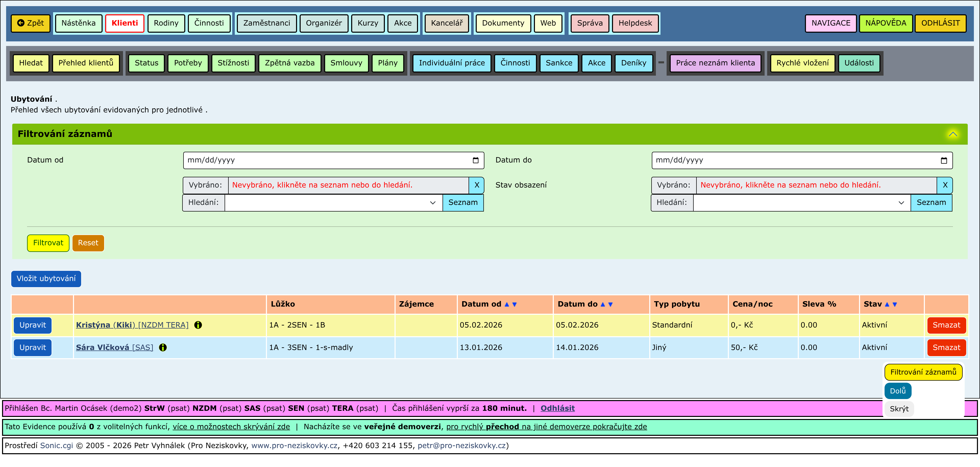Viewport: 980px width, 467px height.
Task: Open Práce neznám klienta tab
Action: [715, 63]
